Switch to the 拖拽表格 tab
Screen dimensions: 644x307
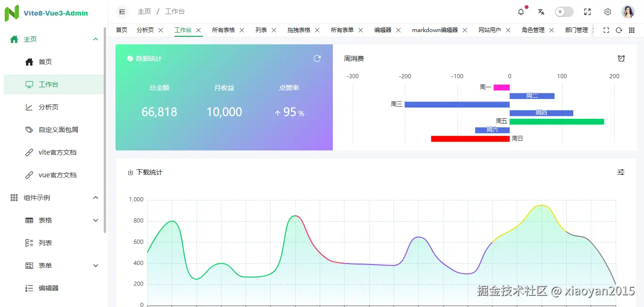click(x=299, y=30)
